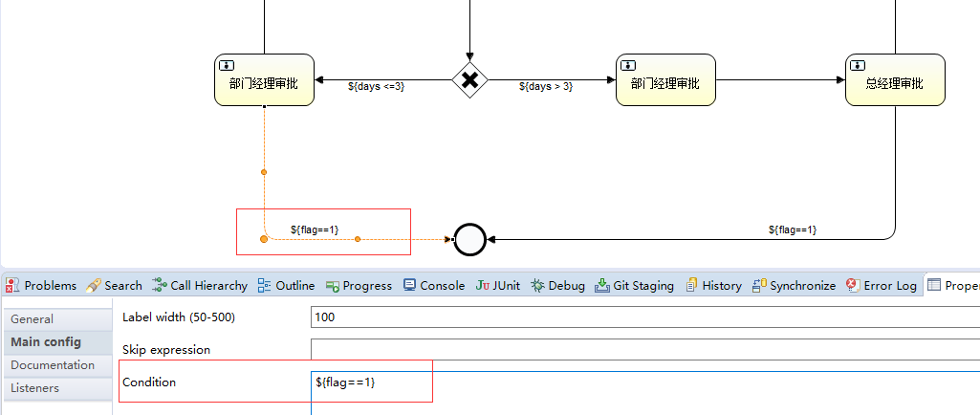Click the Debug bug icon
The width and height of the screenshot is (980, 415).
point(537,286)
